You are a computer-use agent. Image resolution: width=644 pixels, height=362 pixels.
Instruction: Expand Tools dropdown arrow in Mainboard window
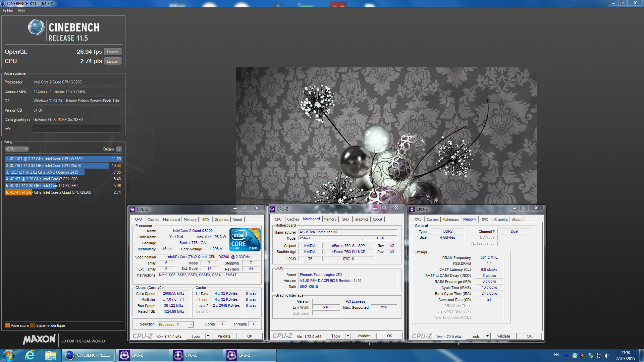348,336
